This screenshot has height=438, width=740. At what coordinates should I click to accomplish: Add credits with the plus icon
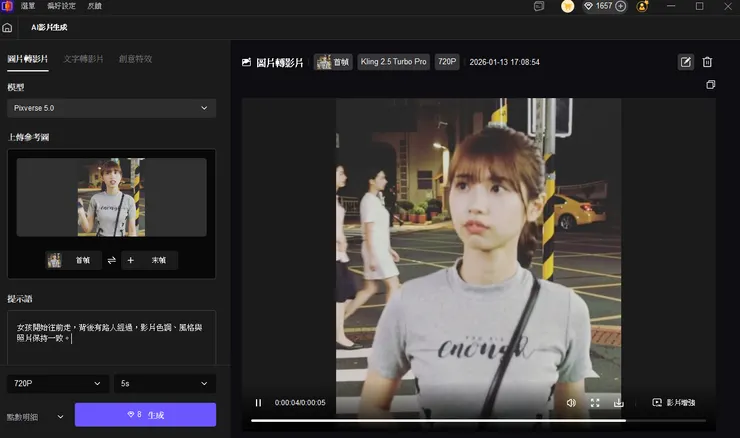point(621,6)
